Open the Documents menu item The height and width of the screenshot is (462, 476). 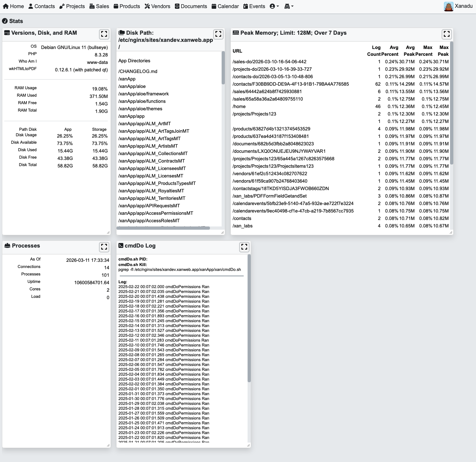coord(191,6)
